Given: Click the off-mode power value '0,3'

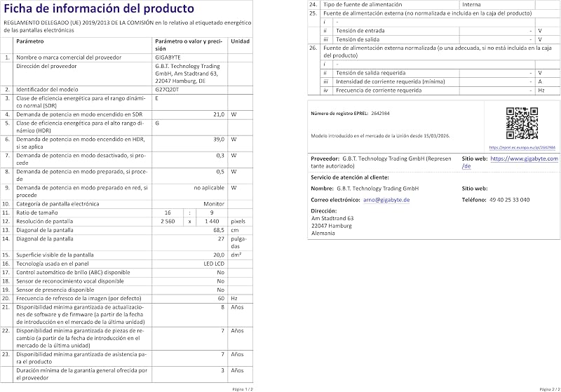Looking at the screenshot, I should 220,156.
